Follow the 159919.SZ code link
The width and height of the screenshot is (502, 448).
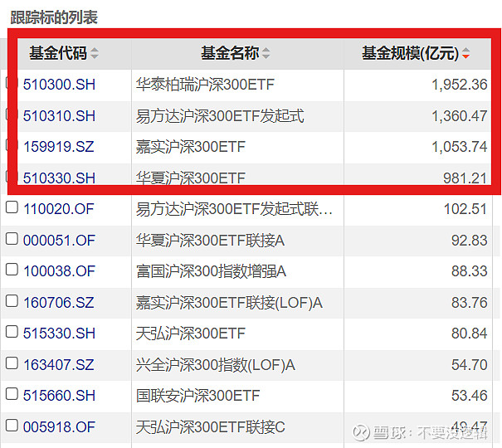(59, 147)
